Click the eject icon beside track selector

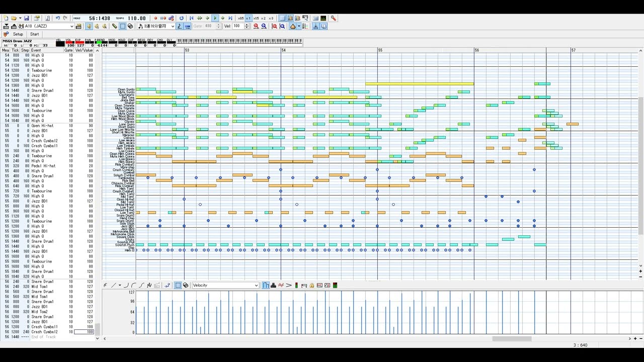tap(14, 26)
